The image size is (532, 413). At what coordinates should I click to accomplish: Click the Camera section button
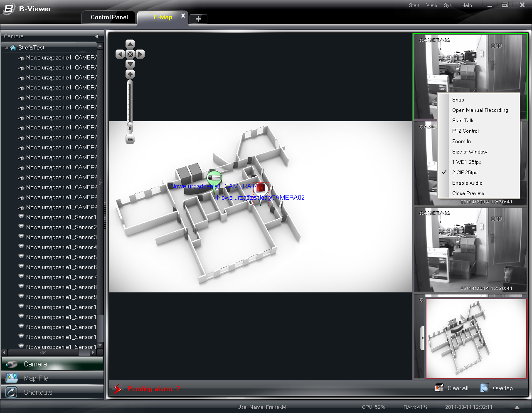[x=52, y=364]
